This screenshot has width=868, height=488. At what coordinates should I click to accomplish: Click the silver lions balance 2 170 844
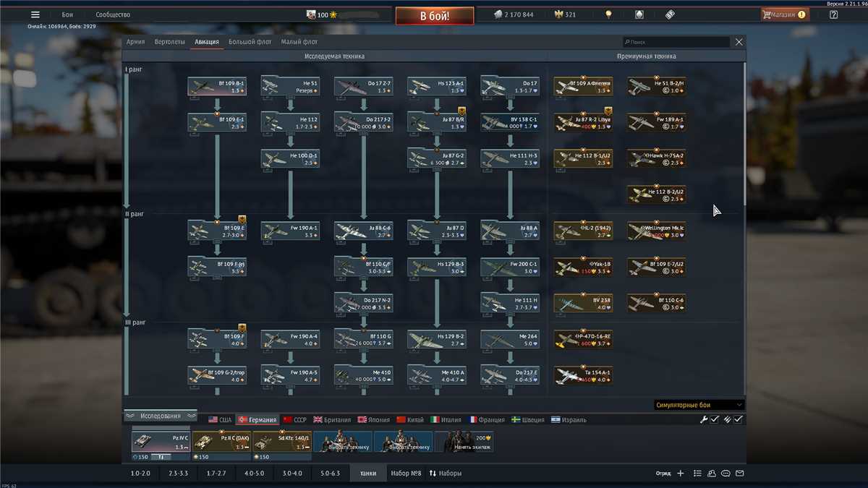(514, 14)
